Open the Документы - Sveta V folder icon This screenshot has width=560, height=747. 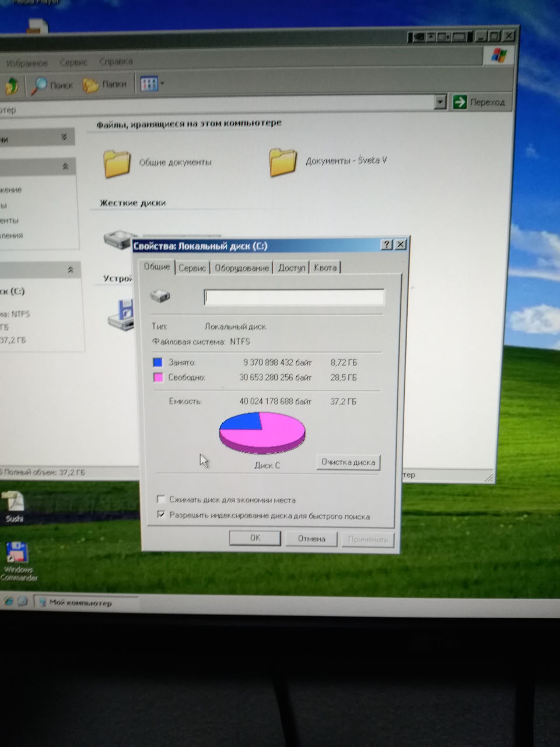coord(283,162)
